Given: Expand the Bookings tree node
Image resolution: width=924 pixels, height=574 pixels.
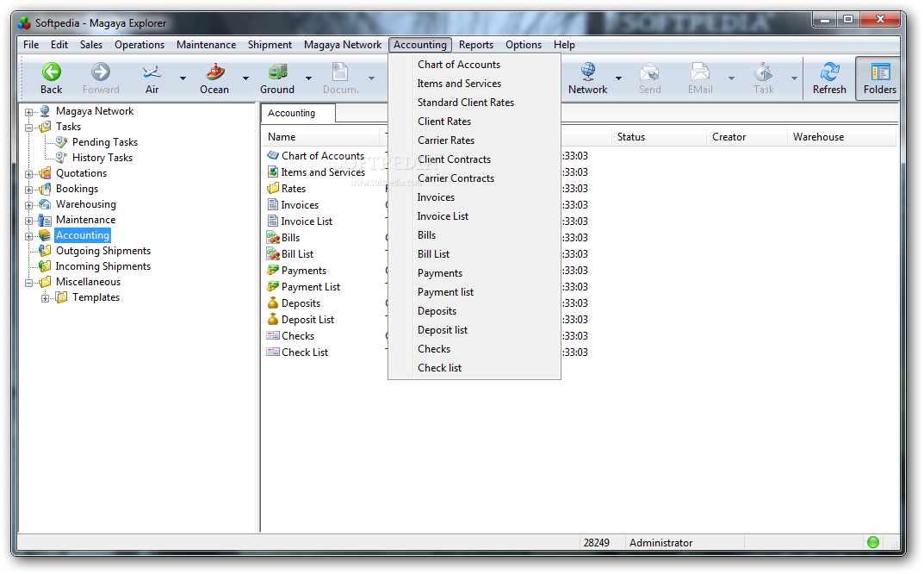Looking at the screenshot, I should [x=28, y=190].
